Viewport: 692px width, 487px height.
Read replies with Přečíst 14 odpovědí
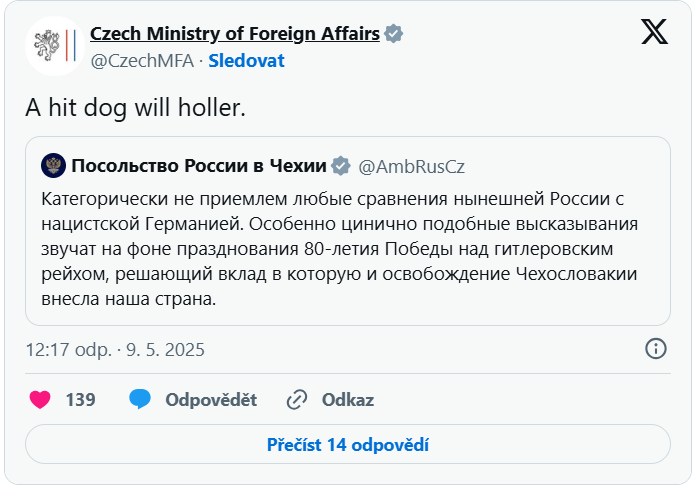click(348, 445)
